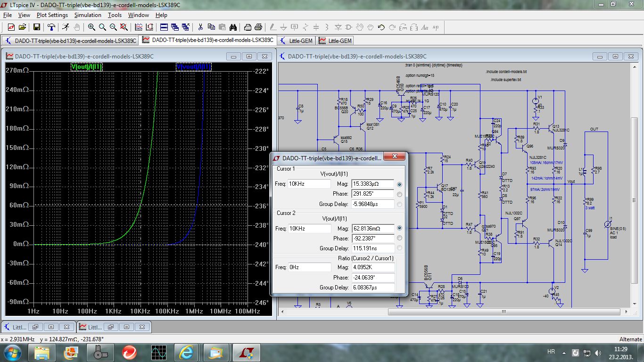This screenshot has height=362, width=644.
Task: Autorange plot axes toolbar icon
Action: 149,27
